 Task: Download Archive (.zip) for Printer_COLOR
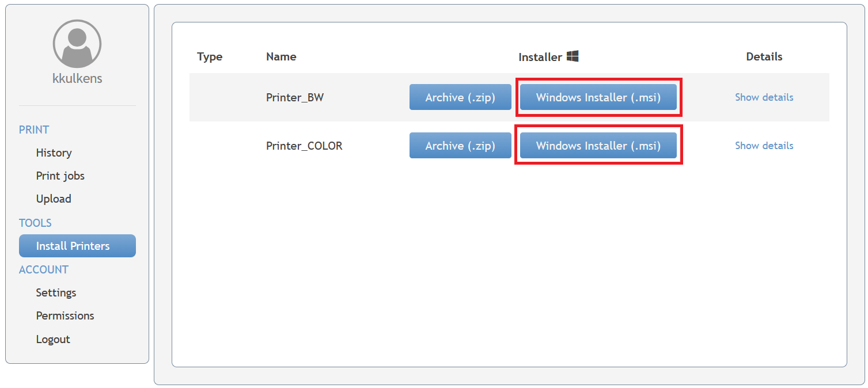[x=460, y=146]
